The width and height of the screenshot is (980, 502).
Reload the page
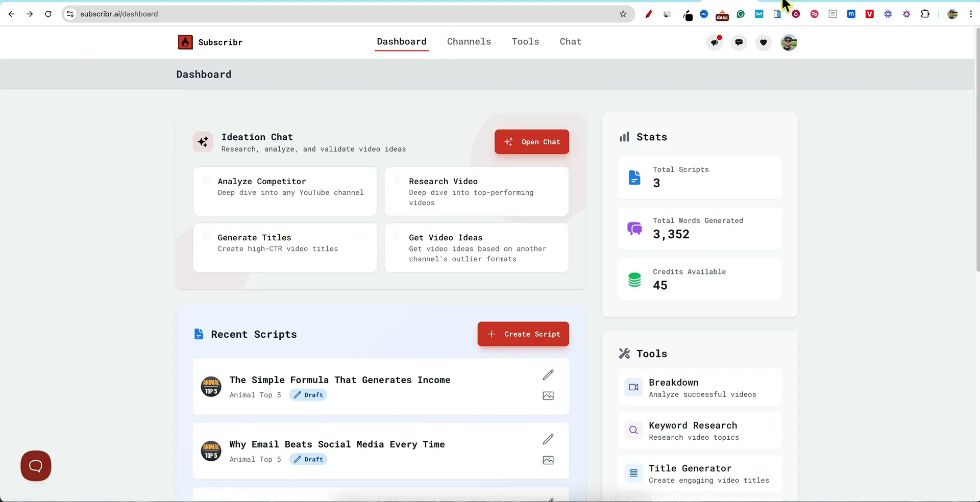click(48, 14)
